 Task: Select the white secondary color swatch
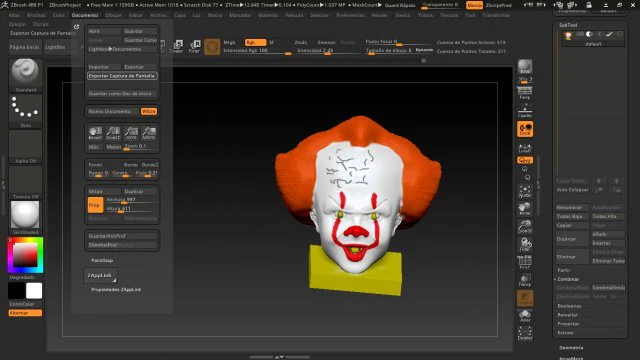click(34, 291)
